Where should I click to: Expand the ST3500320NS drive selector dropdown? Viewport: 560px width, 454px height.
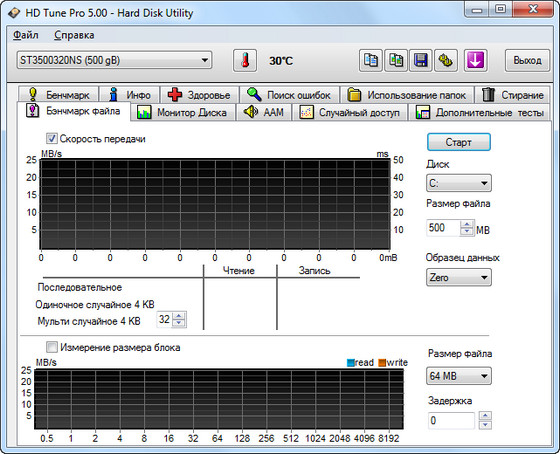tap(114, 60)
